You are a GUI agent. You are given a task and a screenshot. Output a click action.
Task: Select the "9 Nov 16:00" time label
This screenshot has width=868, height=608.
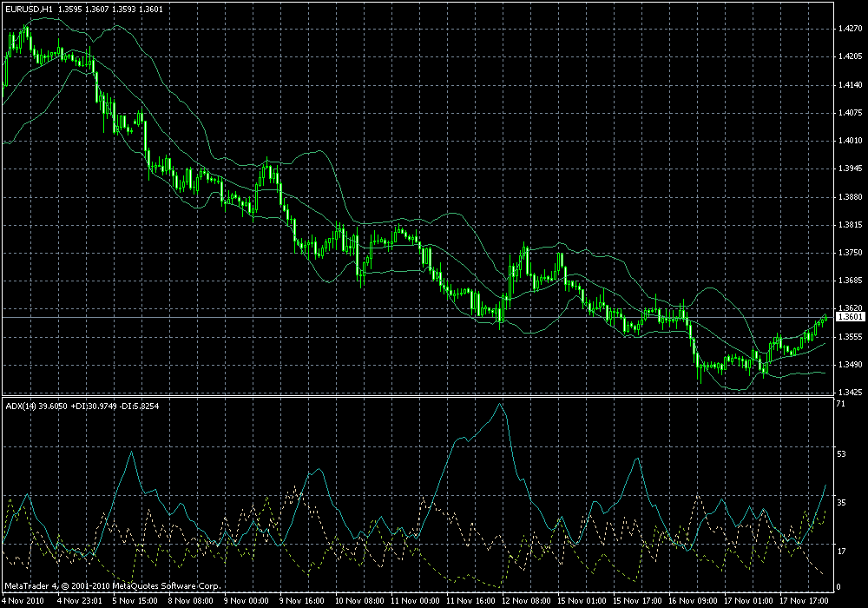[x=302, y=601]
